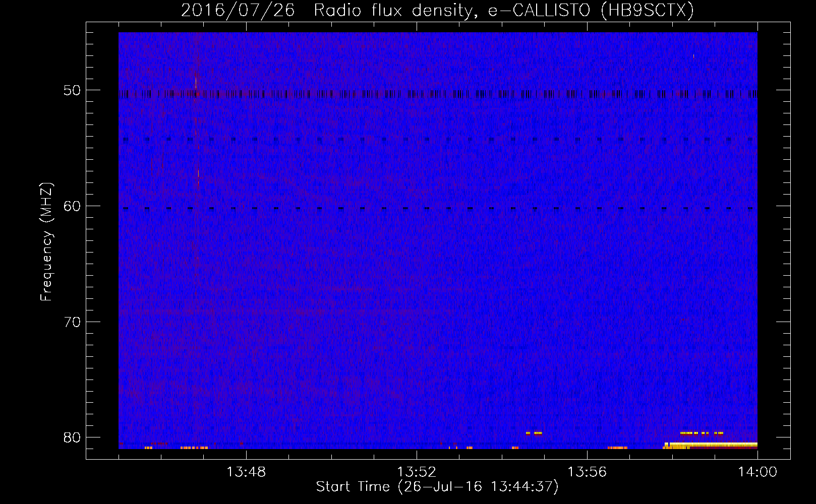Screen dimensions: 816x504
Task: Click the 80 MHz frequency tick label
Action: point(72,437)
